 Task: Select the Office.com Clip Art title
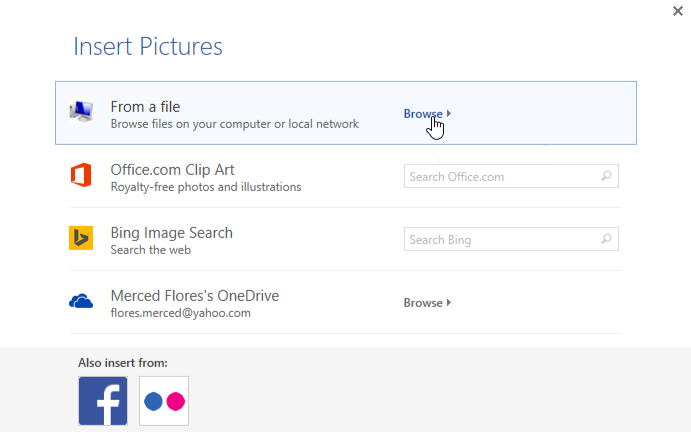[172, 170]
